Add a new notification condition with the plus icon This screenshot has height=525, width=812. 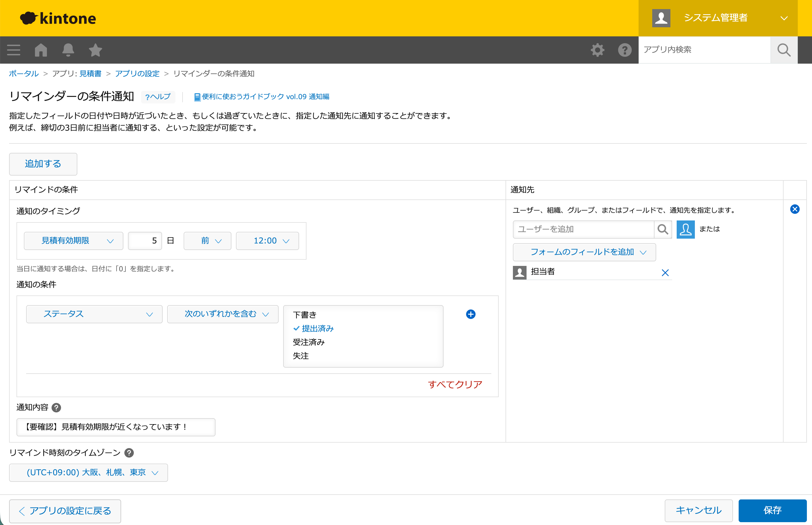click(471, 314)
